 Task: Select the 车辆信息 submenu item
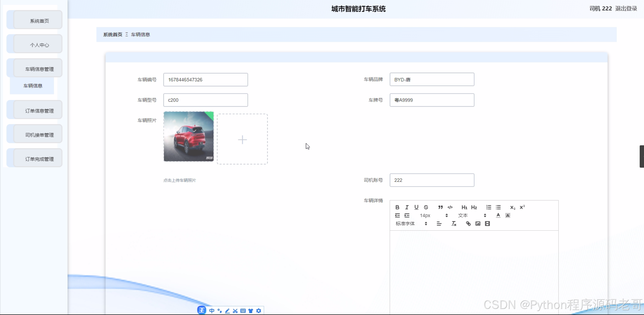pyautogui.click(x=33, y=86)
